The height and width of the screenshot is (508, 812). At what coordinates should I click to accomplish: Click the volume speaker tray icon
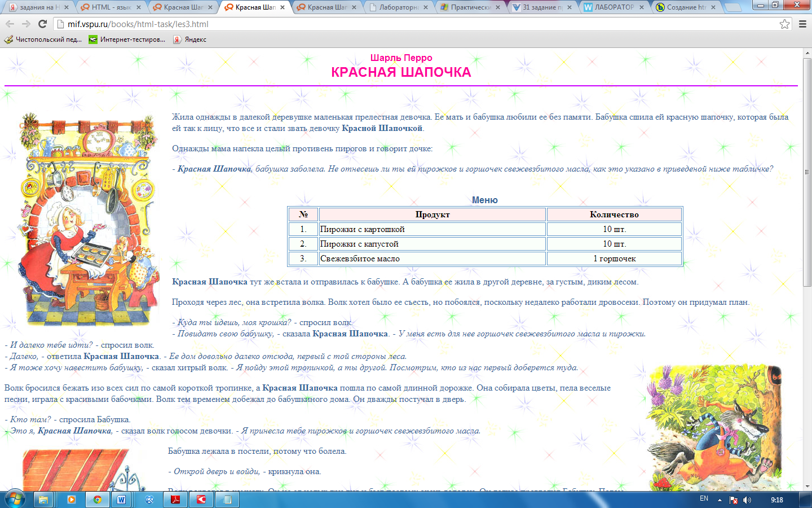tap(747, 500)
